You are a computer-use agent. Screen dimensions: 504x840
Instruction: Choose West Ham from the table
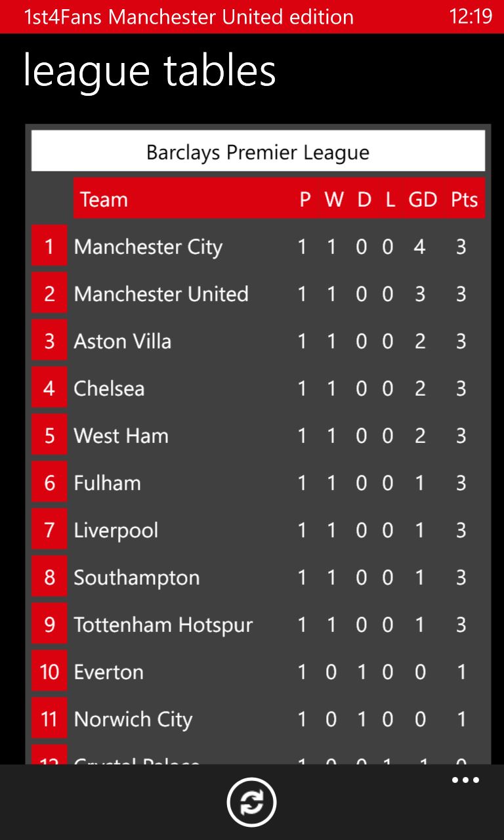[121, 436]
